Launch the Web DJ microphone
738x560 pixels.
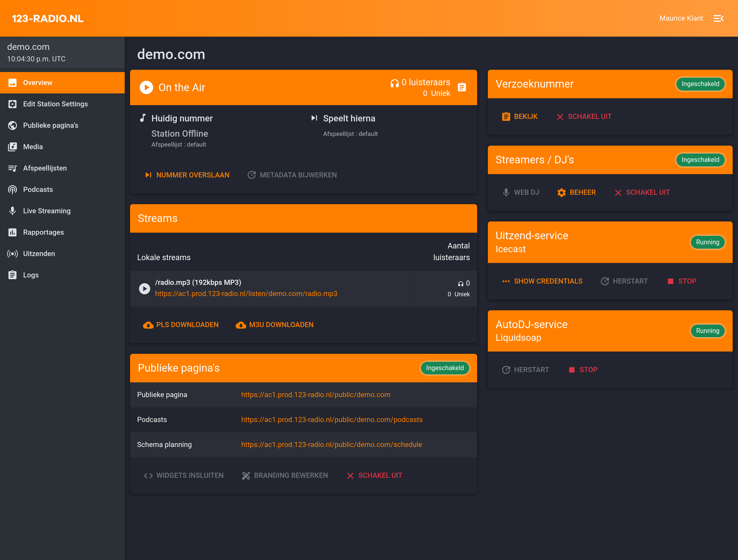[520, 192]
